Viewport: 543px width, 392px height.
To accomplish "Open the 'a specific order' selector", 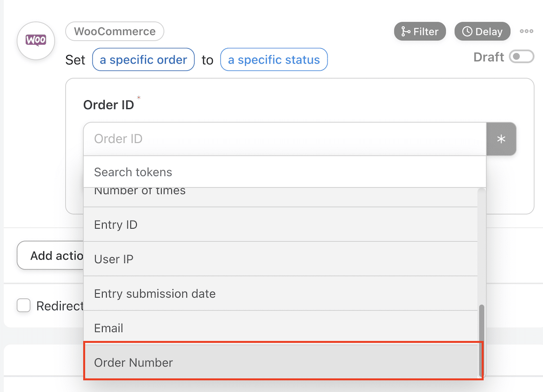I will tap(143, 60).
